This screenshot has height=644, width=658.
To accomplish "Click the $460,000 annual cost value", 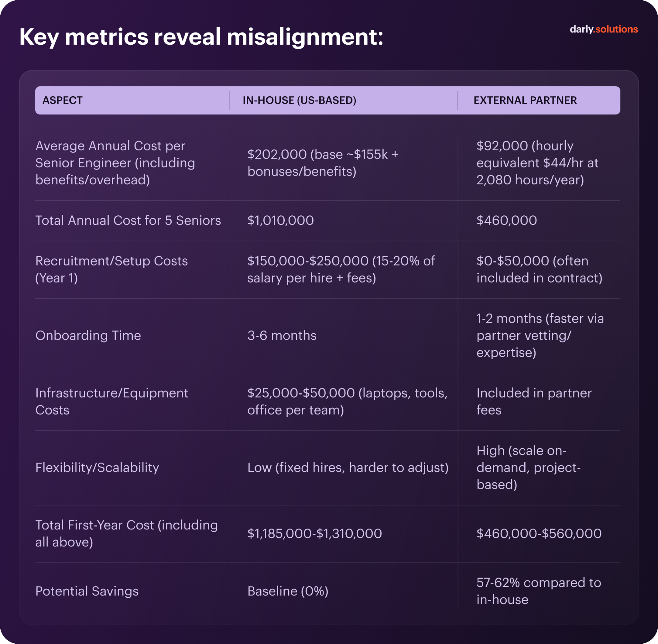I will (x=507, y=221).
